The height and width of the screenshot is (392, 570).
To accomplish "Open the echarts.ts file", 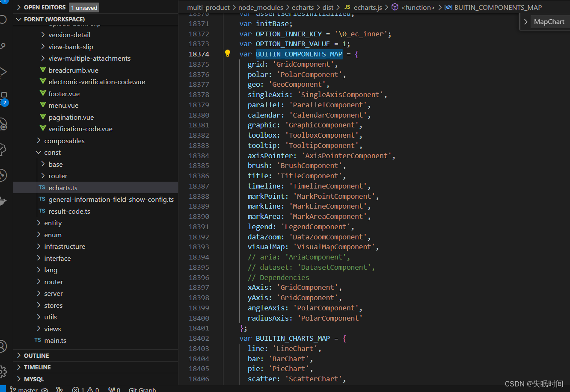I will [95, 188].
